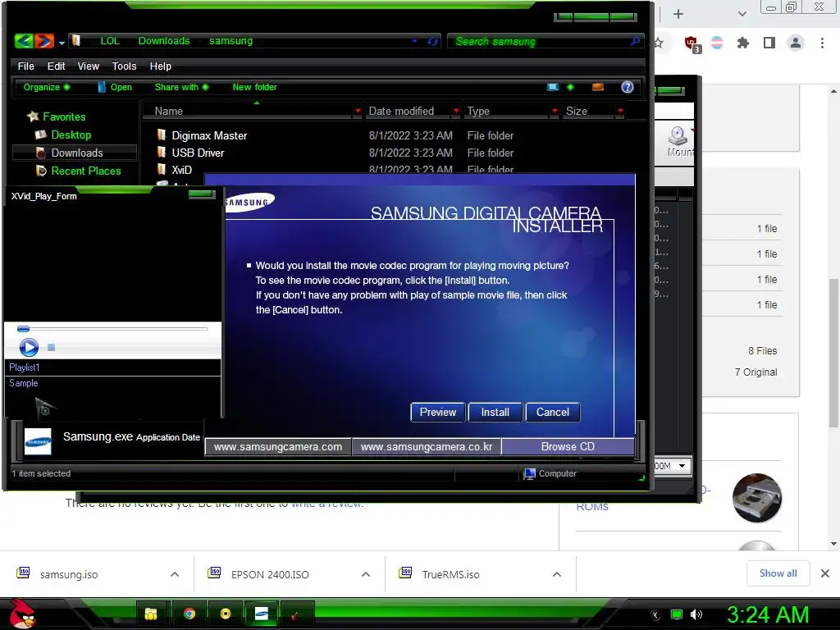Open the file explorer taskbar icon
Viewport: 840px width, 630px height.
pyautogui.click(x=151, y=614)
